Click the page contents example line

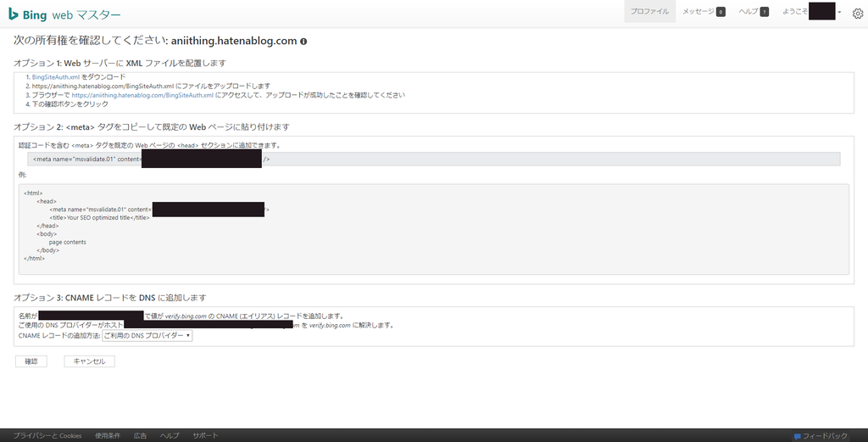(x=67, y=242)
